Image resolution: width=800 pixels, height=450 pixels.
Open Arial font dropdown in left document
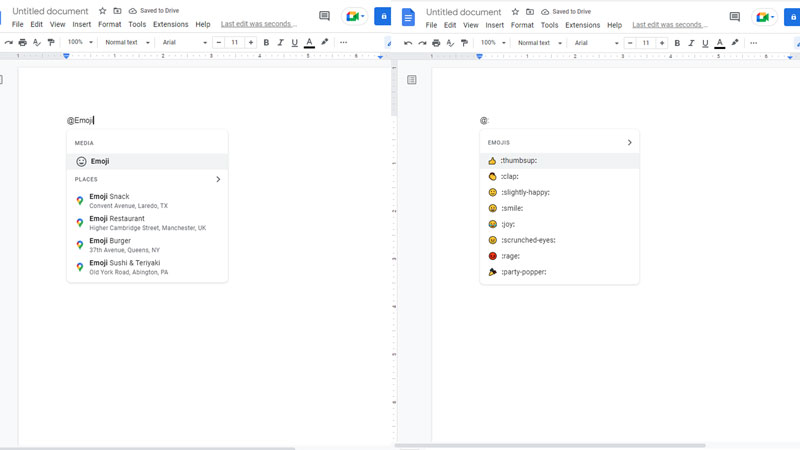[184, 42]
